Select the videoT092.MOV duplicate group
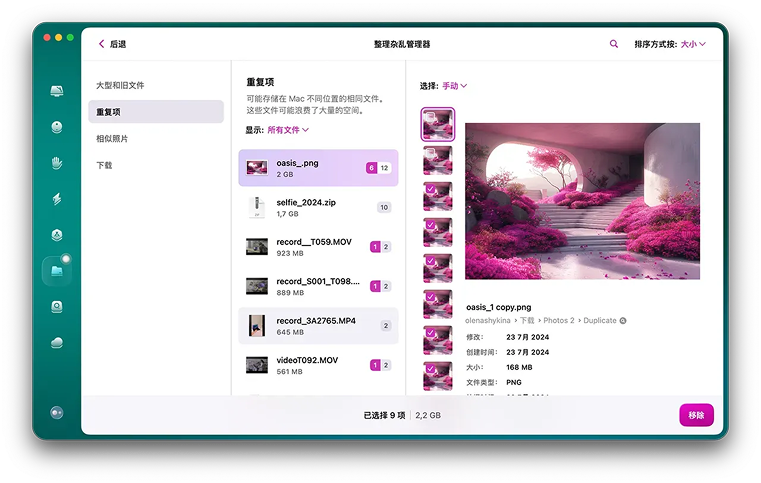This screenshot has width=761, height=483. 318,365
